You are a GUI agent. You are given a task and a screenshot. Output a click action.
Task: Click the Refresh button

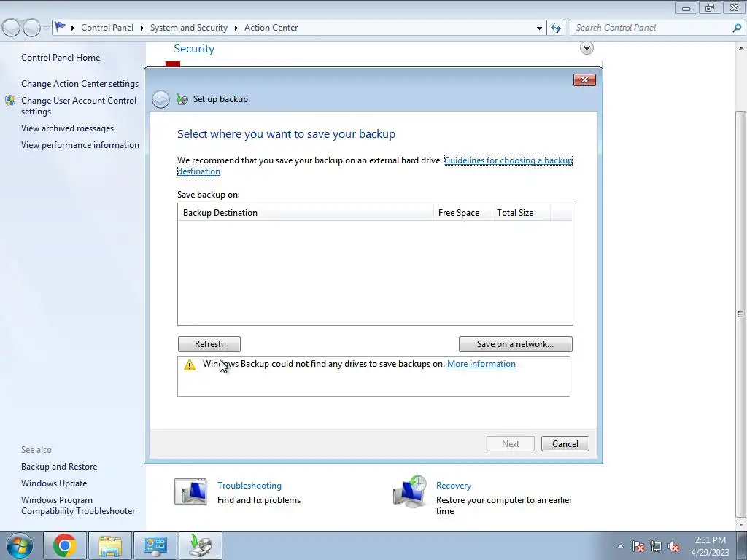209,344
